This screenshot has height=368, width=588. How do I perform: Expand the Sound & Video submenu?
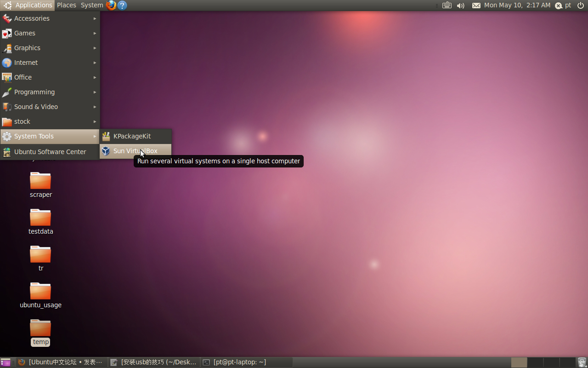50,107
